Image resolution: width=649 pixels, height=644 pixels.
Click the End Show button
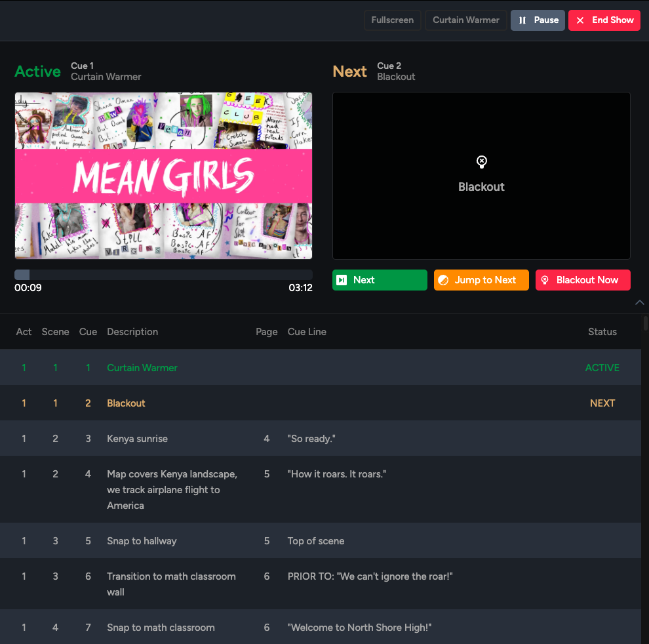tap(604, 20)
